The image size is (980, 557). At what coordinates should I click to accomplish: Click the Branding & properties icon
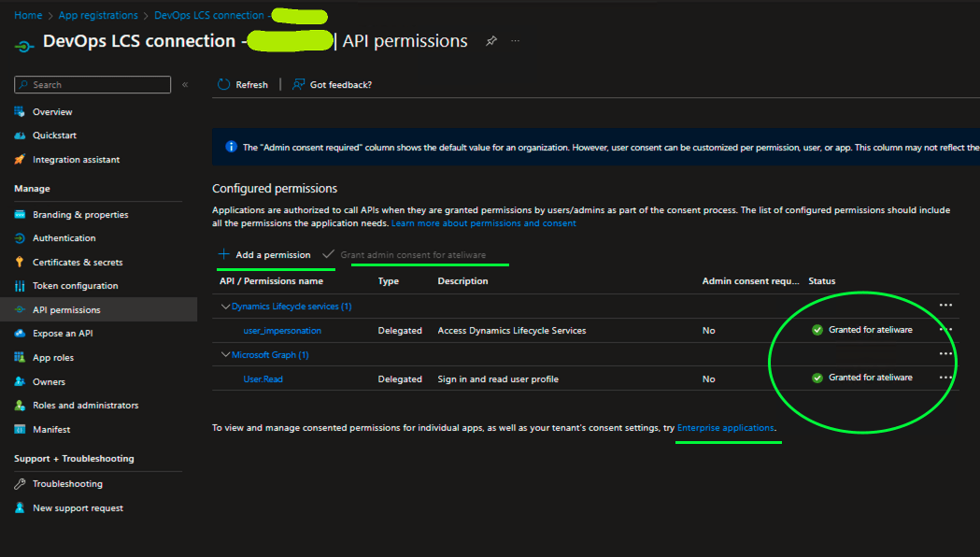pyautogui.click(x=20, y=214)
